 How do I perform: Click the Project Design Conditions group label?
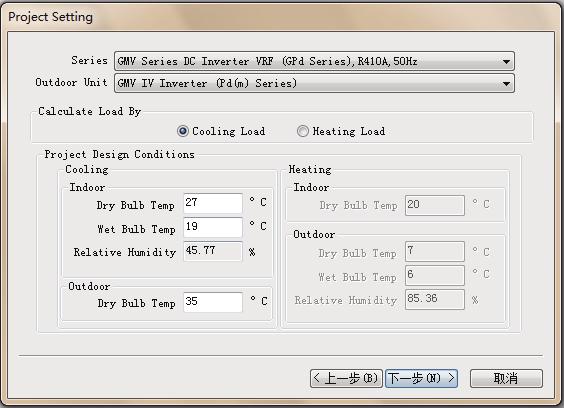pos(119,154)
